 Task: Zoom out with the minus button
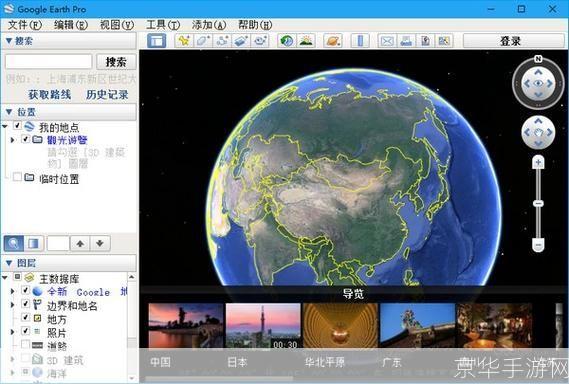point(538,245)
